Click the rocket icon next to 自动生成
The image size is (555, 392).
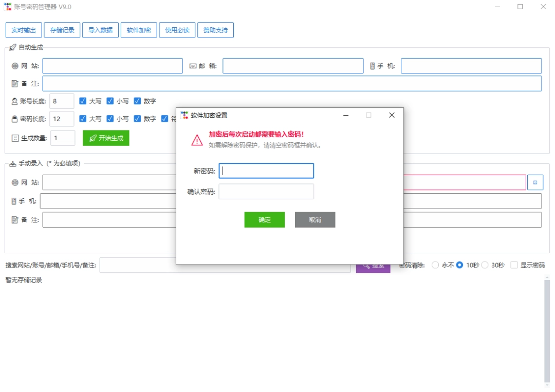(13, 47)
